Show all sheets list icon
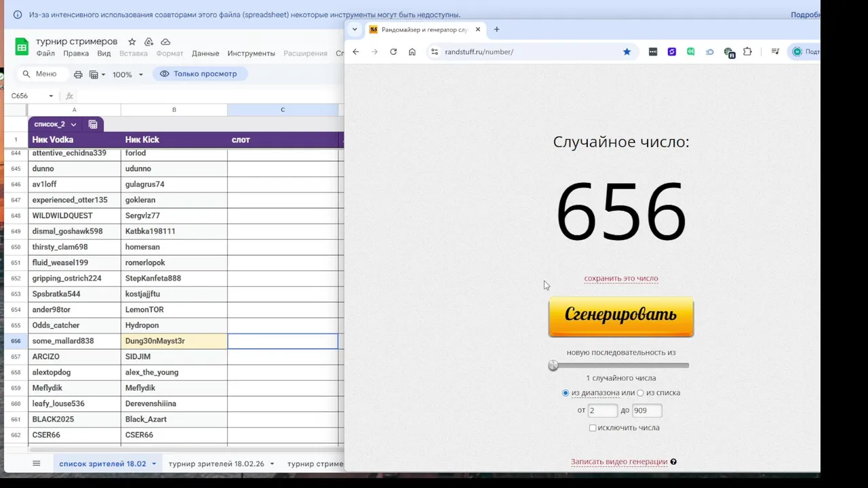 click(37, 464)
